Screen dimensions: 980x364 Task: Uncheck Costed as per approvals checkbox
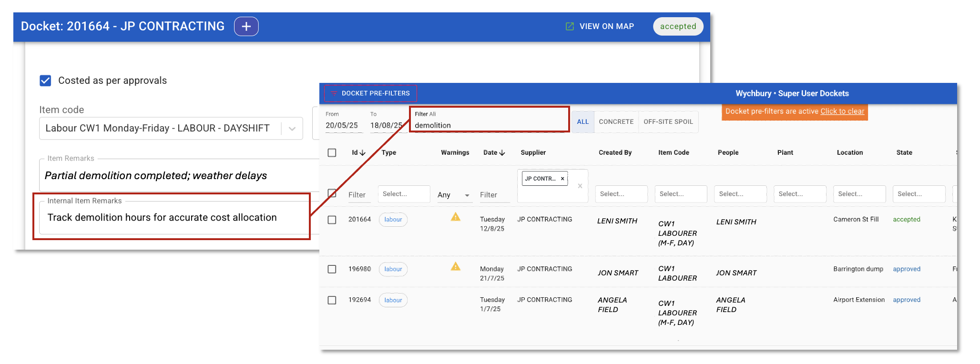46,81
